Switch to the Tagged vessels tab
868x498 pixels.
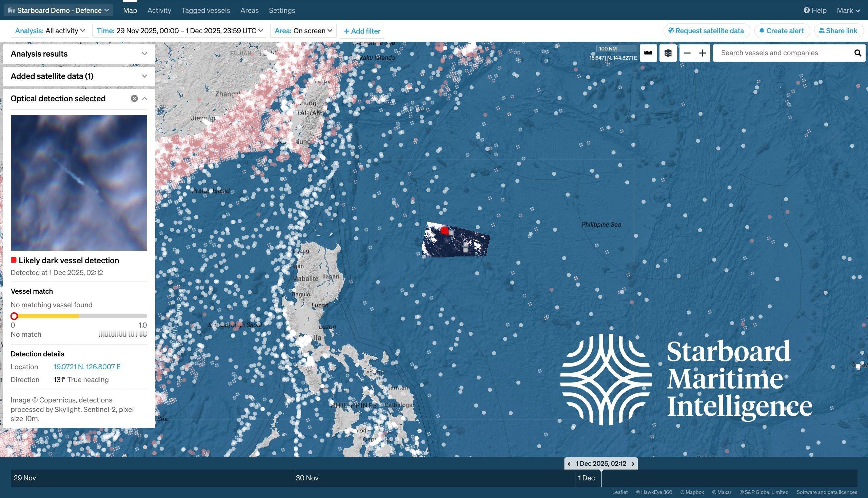205,10
